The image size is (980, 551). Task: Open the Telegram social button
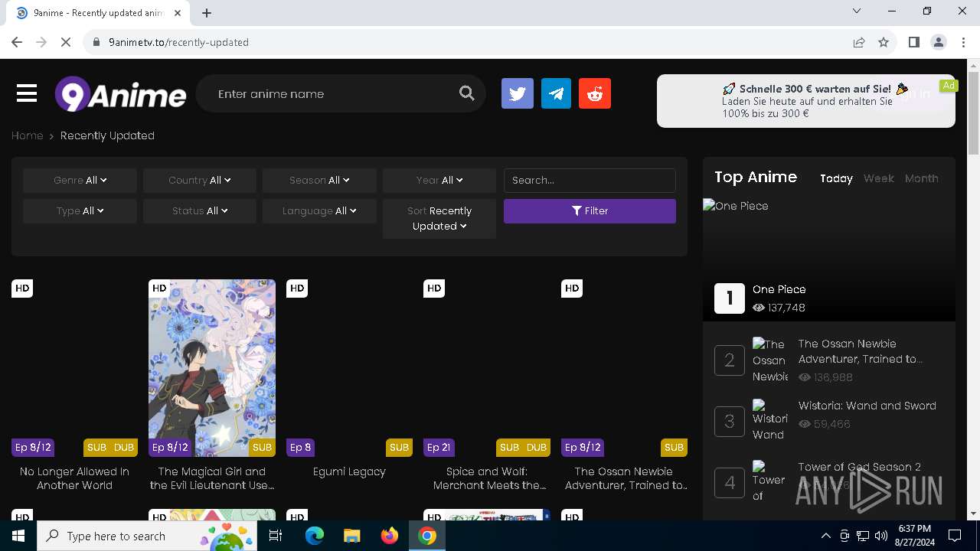tap(557, 93)
